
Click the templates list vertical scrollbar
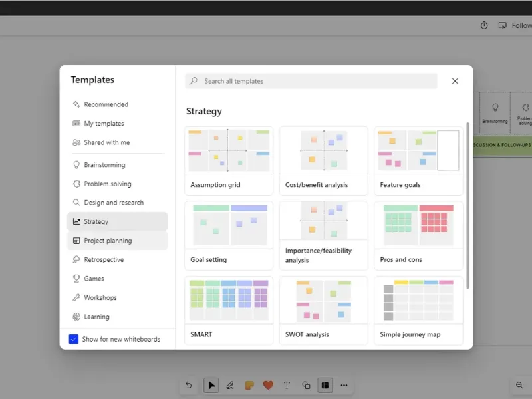(468, 205)
